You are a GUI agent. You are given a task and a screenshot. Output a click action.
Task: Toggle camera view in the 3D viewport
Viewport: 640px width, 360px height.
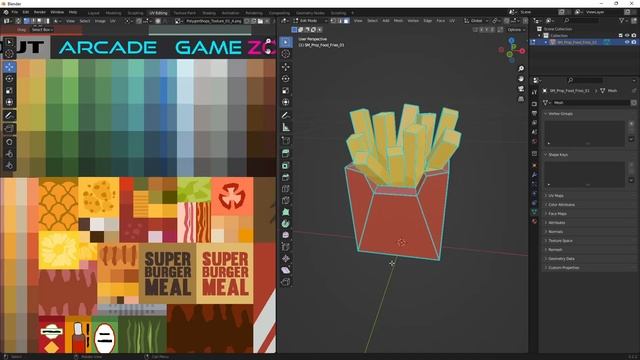[x=521, y=89]
